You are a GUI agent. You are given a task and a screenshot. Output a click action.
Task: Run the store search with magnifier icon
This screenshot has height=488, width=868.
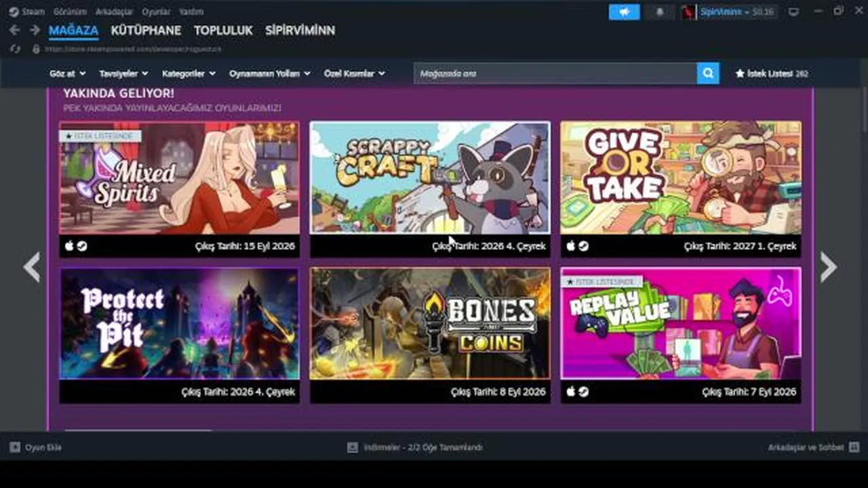[707, 73]
